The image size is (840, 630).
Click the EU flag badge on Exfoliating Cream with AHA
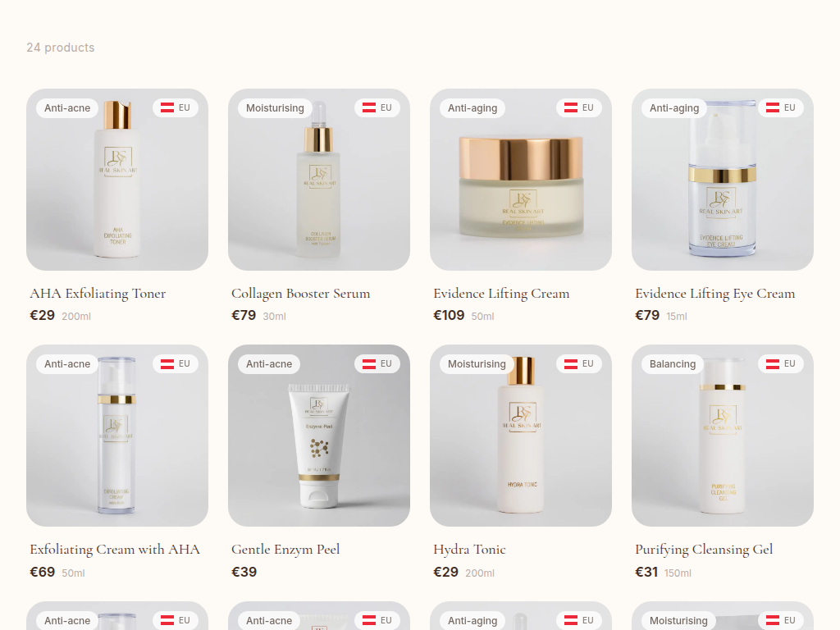point(176,363)
